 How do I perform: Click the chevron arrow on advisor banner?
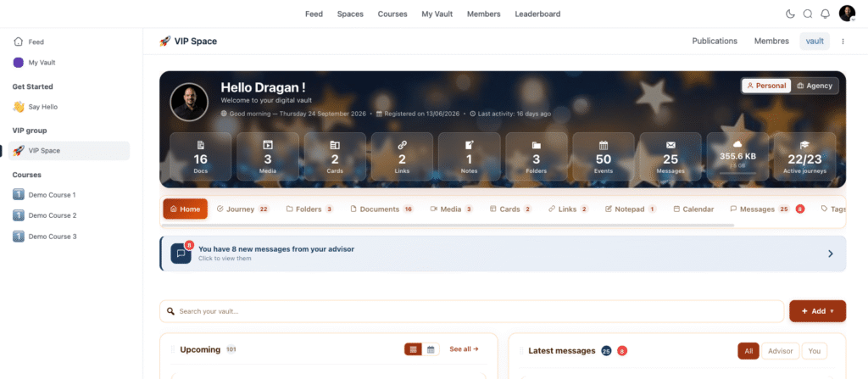point(831,254)
